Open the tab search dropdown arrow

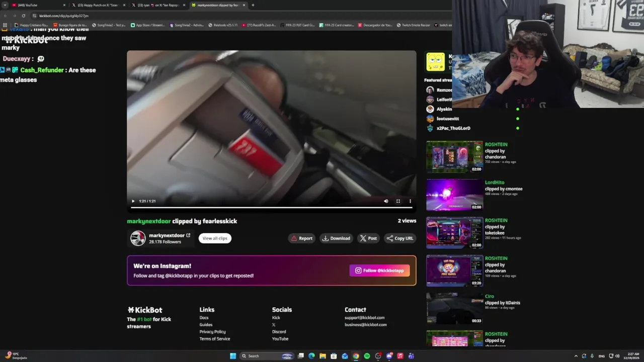[x=5, y=5]
